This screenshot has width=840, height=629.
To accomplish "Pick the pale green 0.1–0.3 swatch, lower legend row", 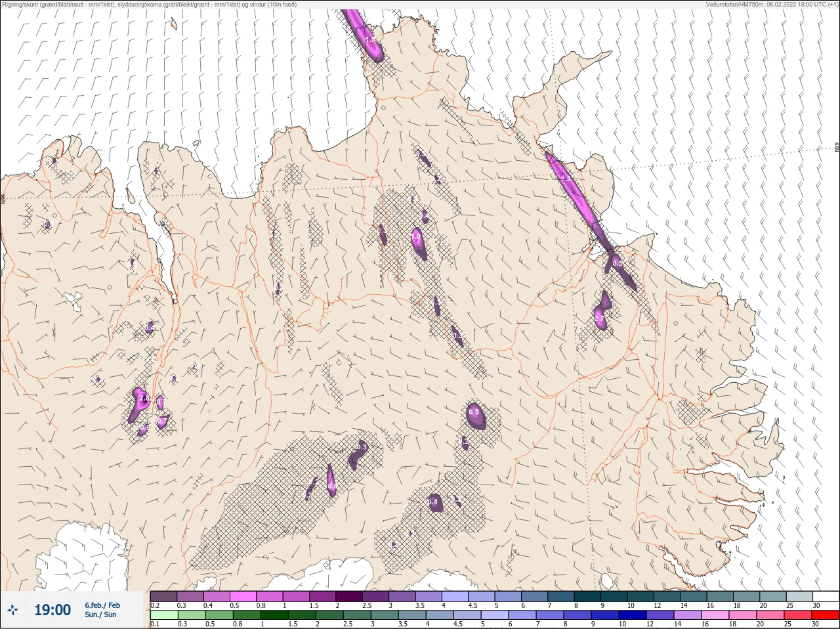I will (163, 615).
